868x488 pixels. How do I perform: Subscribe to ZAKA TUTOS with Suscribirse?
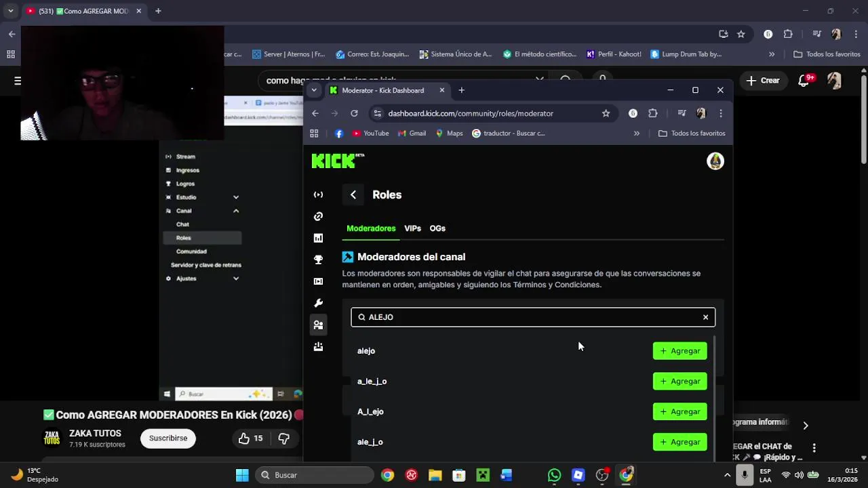(168, 439)
